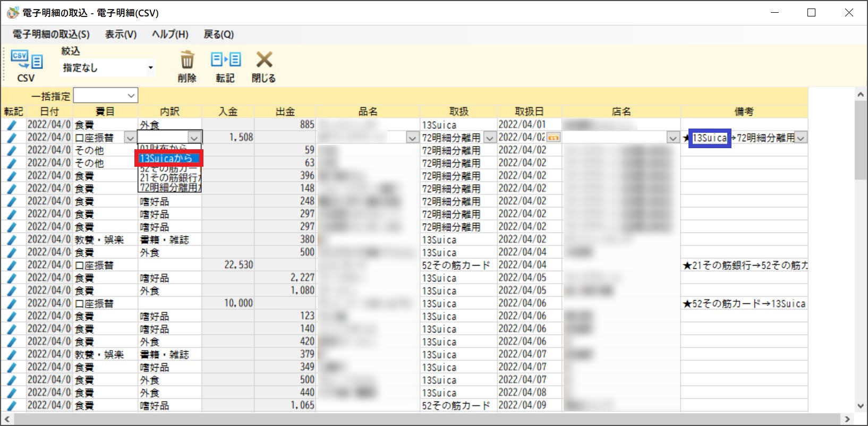This screenshot has height=426, width=868.
Task: Click pencil icon of the 885 出金 row
Action: pos(12,125)
